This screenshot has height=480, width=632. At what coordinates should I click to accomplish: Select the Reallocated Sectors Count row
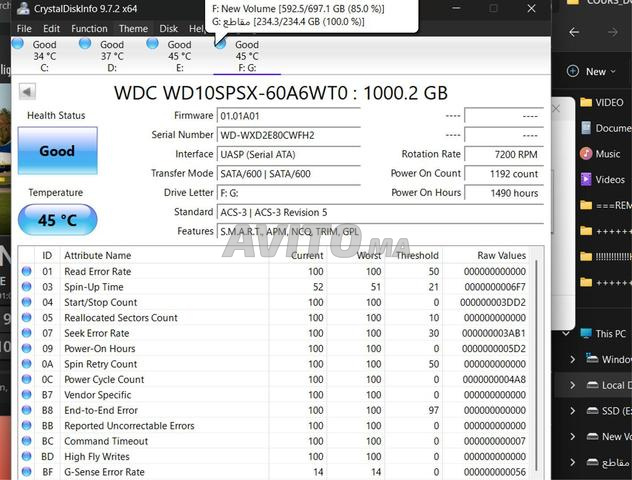pyautogui.click(x=120, y=318)
